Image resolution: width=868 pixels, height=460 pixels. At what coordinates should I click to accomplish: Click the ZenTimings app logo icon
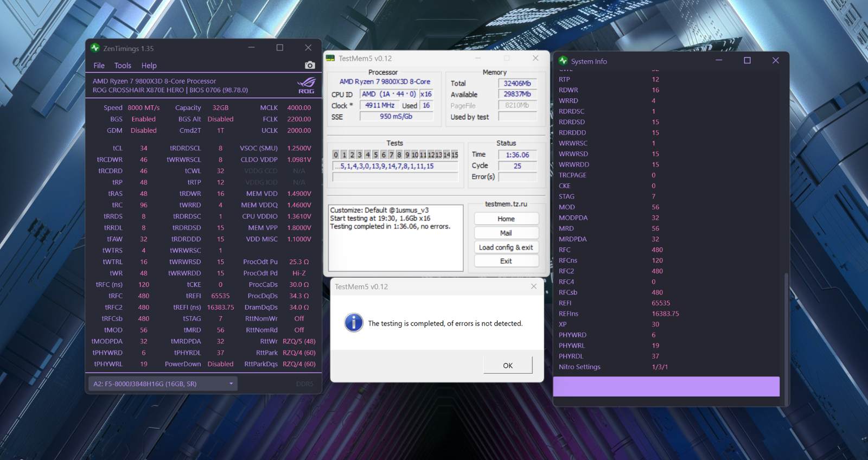click(95, 48)
